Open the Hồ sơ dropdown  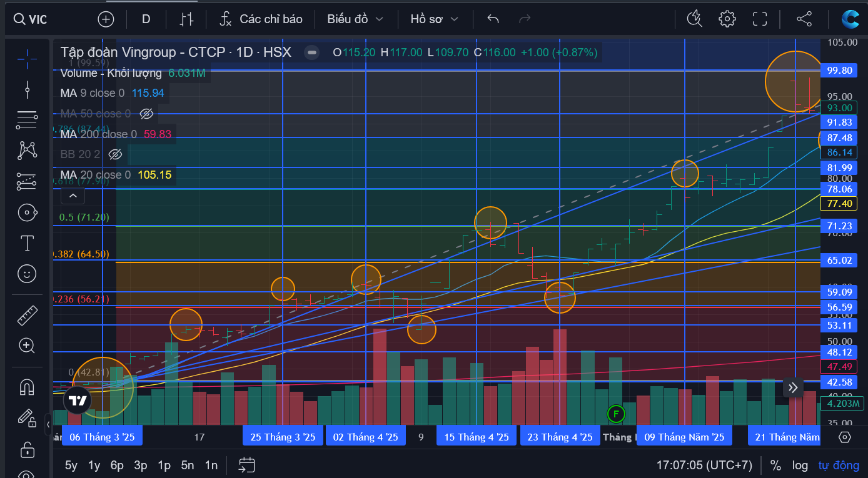(434, 19)
